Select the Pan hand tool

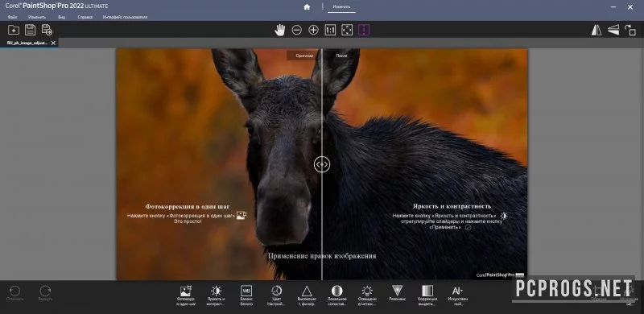[280, 30]
